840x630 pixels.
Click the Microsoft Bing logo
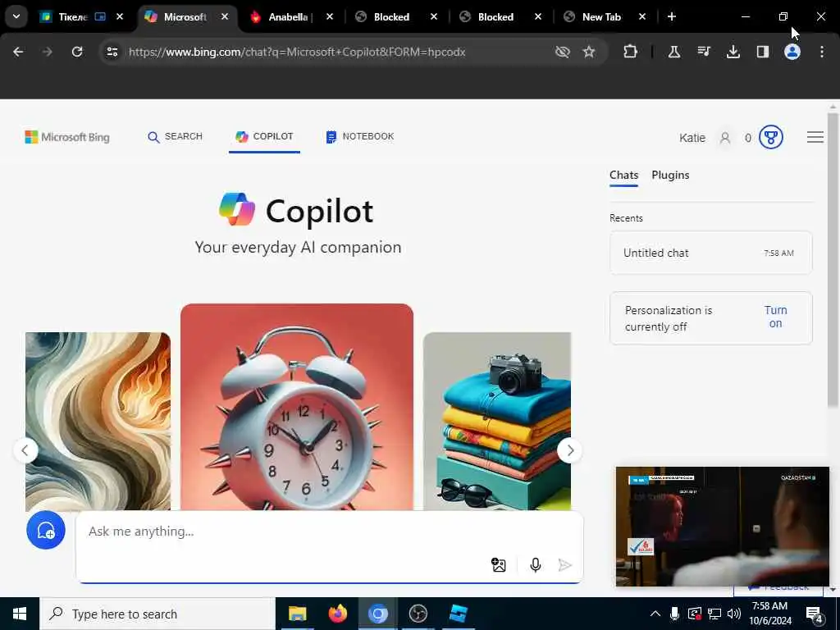(x=67, y=137)
